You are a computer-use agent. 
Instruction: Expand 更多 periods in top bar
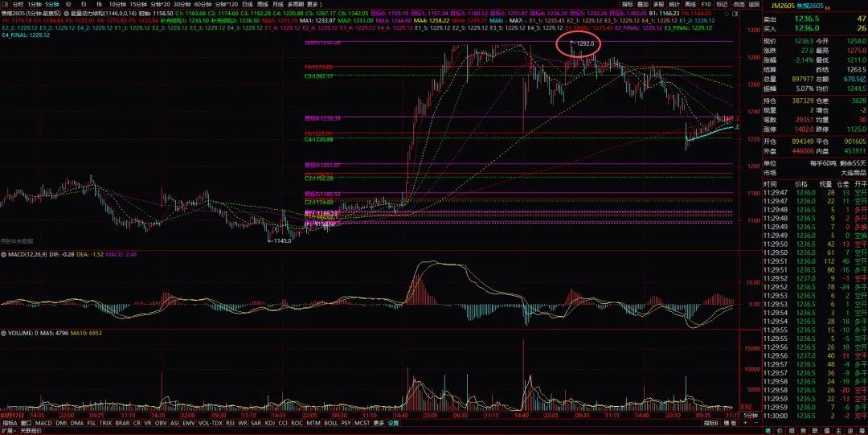(x=315, y=5)
